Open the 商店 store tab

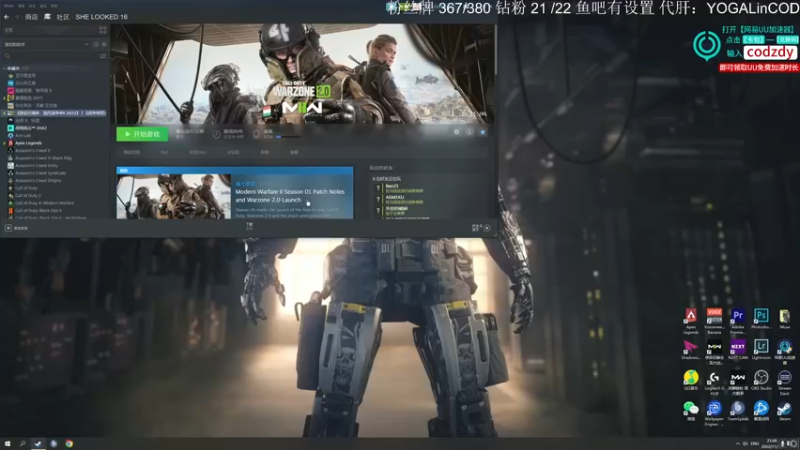tap(31, 17)
